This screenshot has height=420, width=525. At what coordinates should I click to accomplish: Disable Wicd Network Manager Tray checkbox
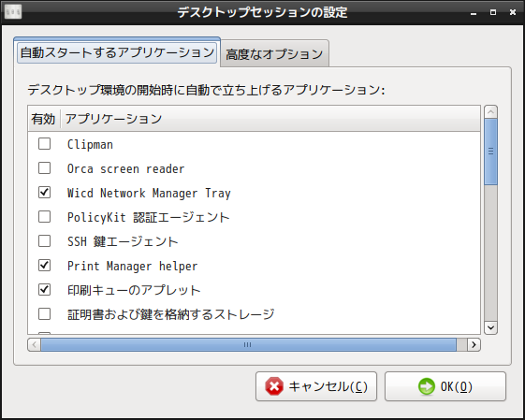pos(45,193)
